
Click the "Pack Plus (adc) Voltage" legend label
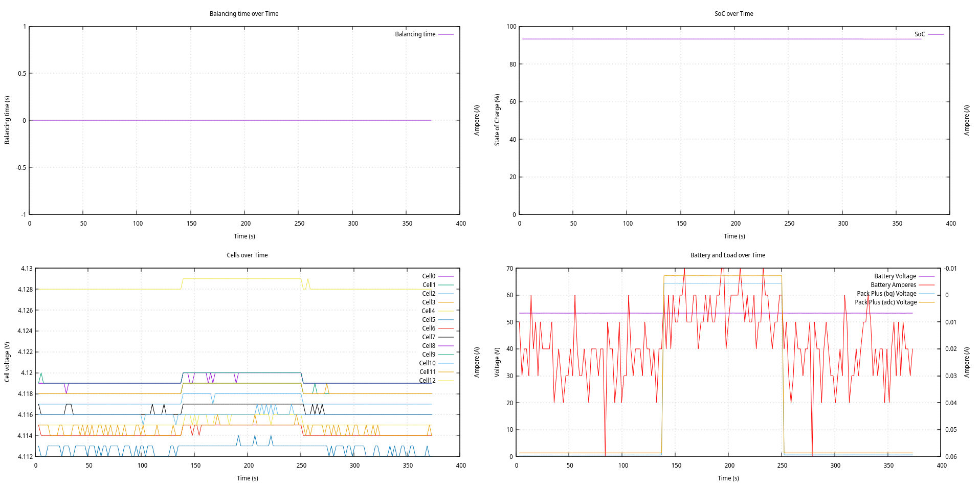pos(885,302)
